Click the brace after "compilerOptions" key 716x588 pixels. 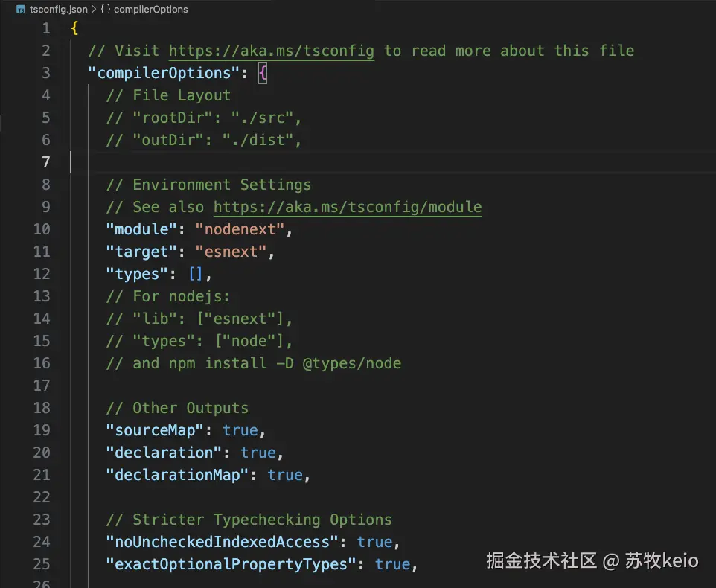(x=262, y=73)
